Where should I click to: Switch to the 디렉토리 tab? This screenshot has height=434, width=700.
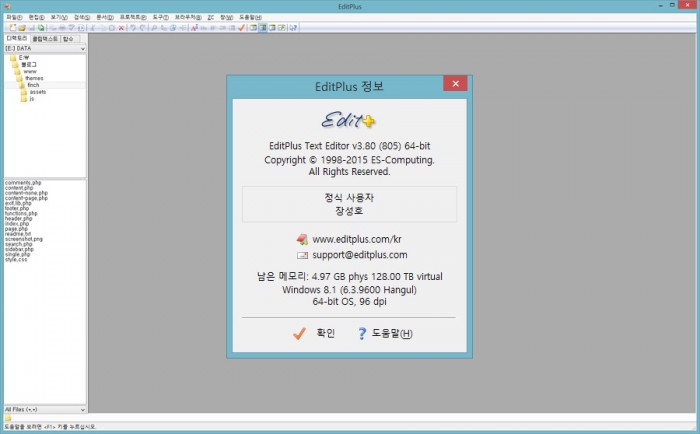(x=17, y=38)
